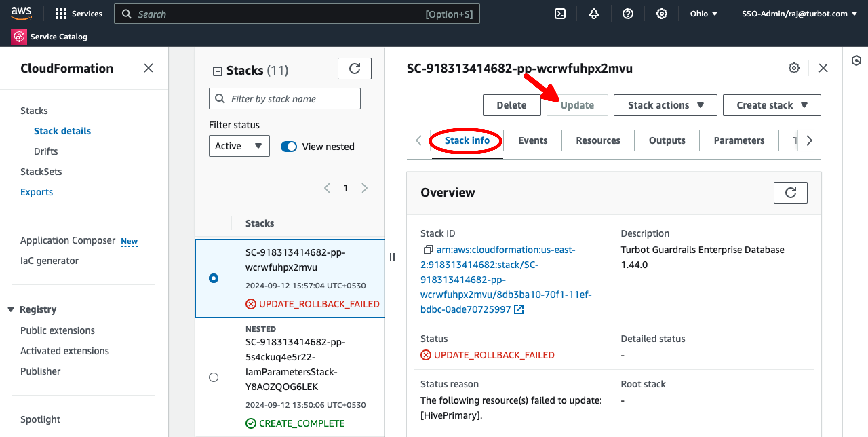Image resolution: width=868 pixels, height=437 pixels.
Task: Open the notifications bell icon
Action: [x=594, y=14]
